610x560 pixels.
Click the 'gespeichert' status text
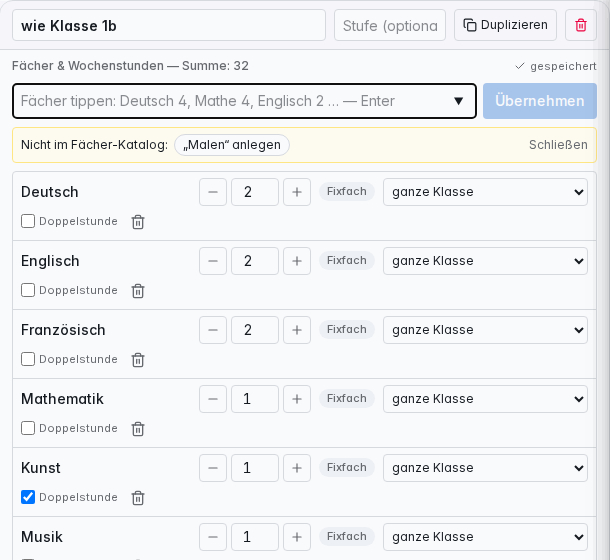click(563, 67)
